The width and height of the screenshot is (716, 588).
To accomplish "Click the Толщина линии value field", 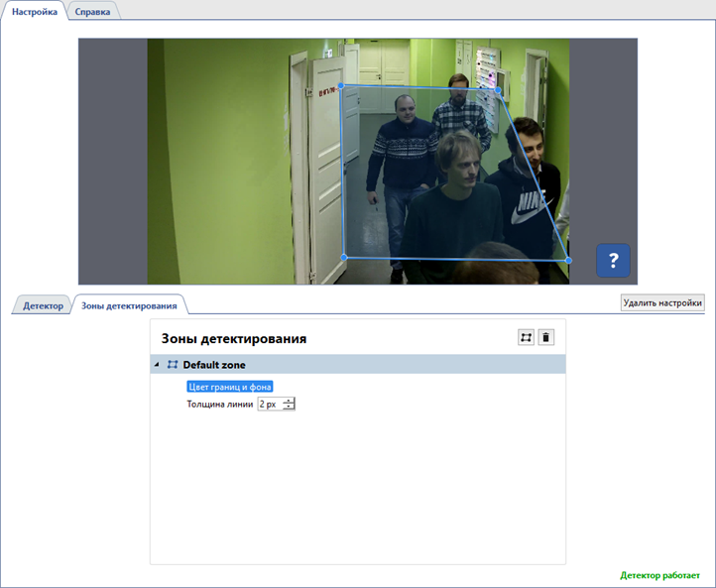I will [269, 405].
